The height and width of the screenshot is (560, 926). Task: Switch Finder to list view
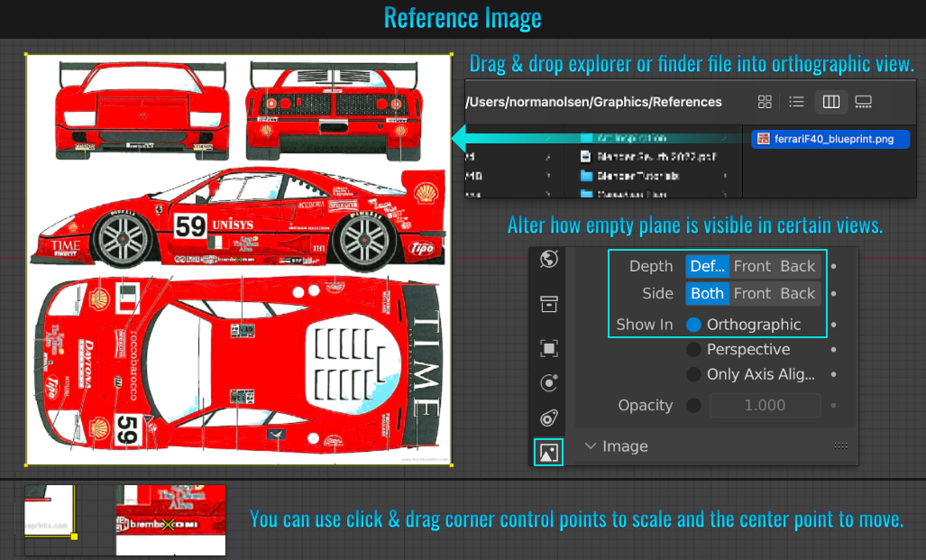click(x=797, y=102)
